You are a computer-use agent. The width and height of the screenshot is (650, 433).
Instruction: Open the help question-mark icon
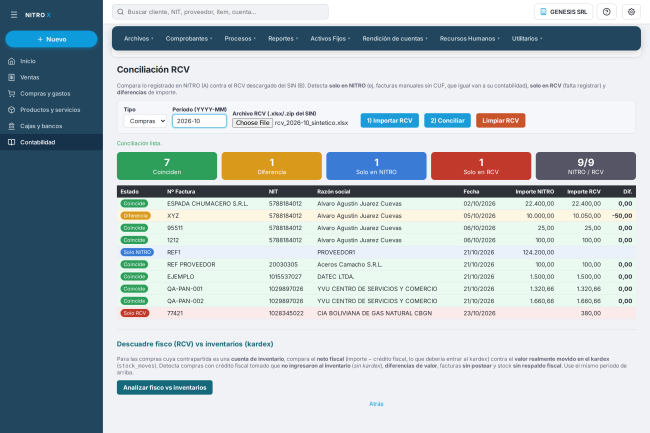coord(606,12)
